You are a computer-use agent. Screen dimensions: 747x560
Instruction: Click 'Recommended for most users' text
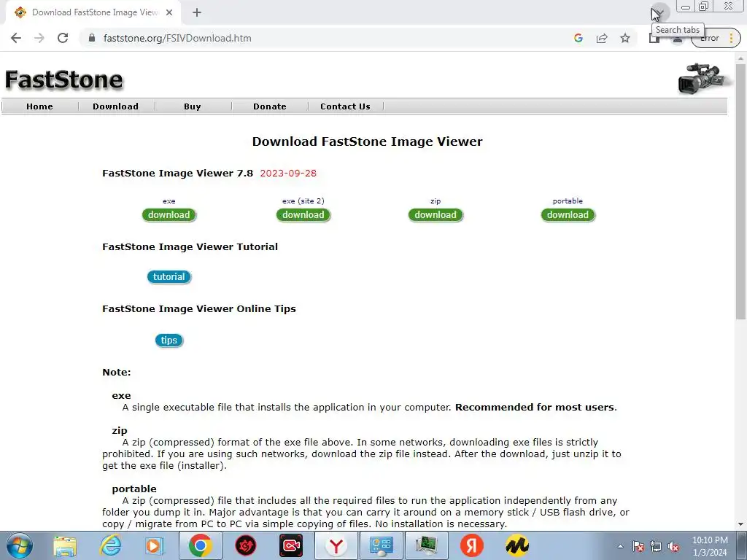click(x=535, y=407)
